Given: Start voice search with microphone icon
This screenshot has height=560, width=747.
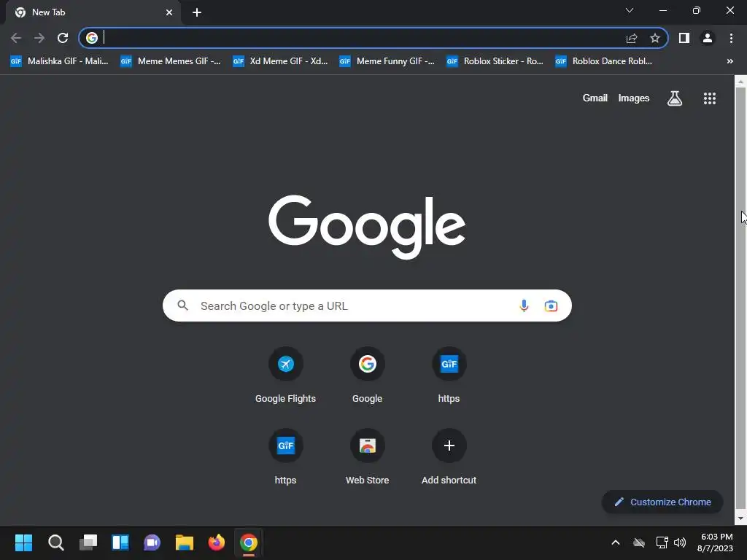Looking at the screenshot, I should (x=524, y=306).
